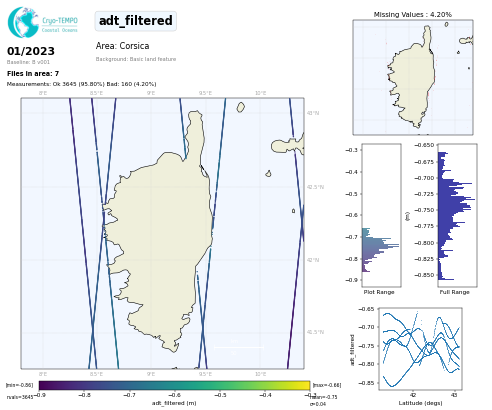
Task: Click the yellow end of the colorbar
Action: click(x=306, y=386)
